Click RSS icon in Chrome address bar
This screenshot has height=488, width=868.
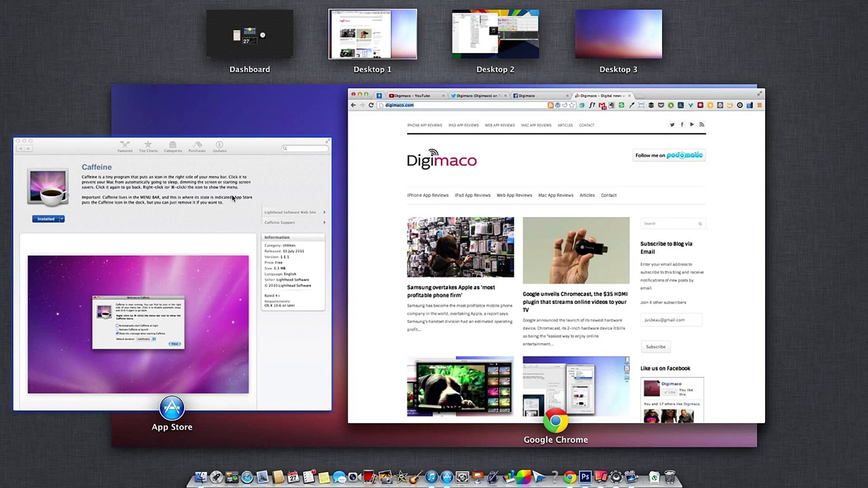[550, 105]
